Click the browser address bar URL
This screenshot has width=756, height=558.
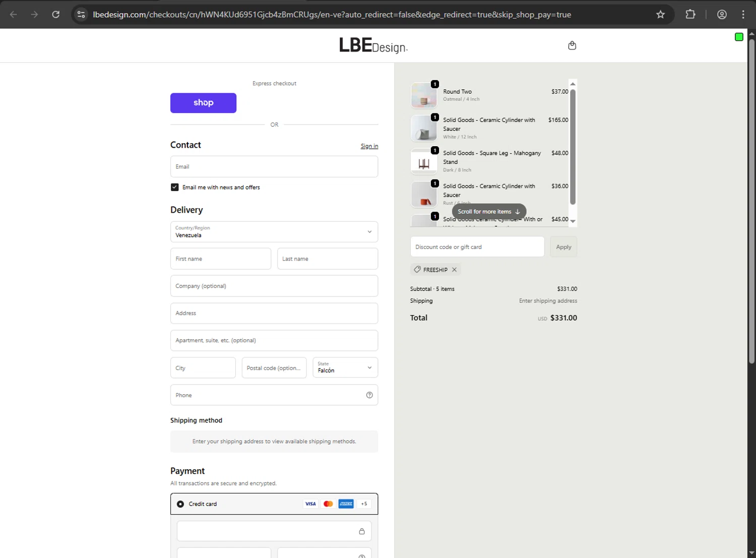coord(332,15)
